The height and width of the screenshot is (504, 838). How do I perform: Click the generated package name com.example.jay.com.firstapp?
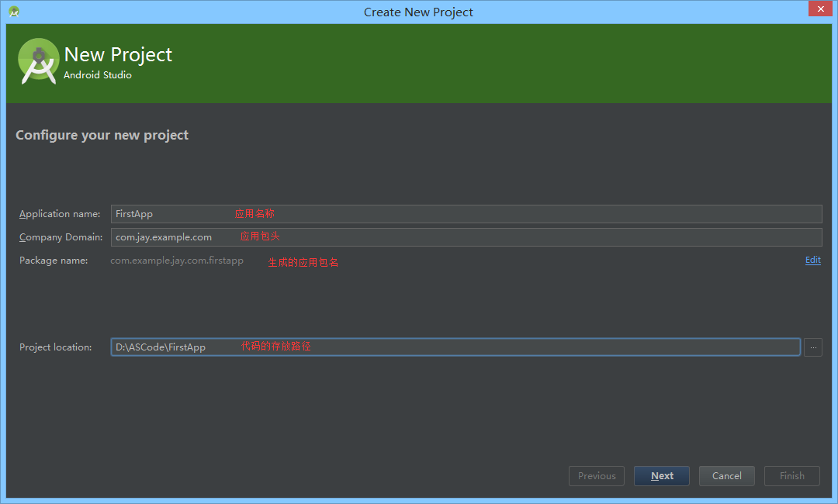coord(177,260)
